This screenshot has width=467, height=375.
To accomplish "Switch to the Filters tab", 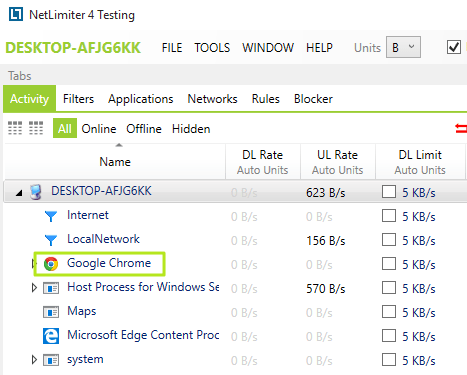I will pos(78,99).
